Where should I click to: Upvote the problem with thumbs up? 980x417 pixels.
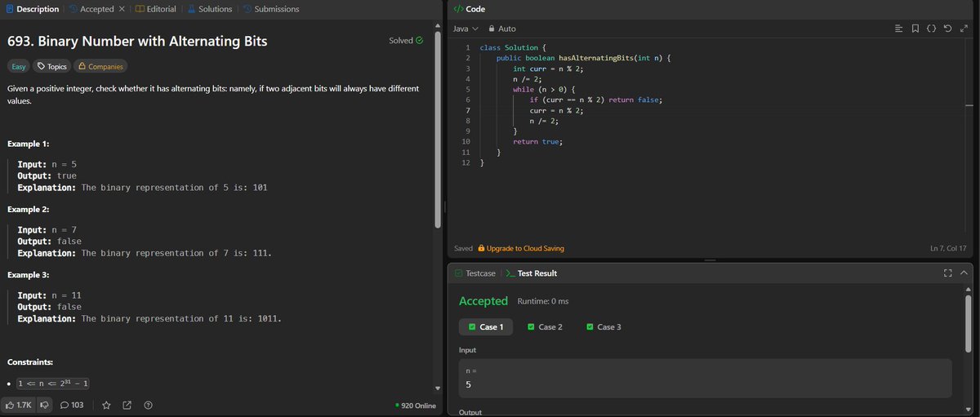(x=18, y=405)
